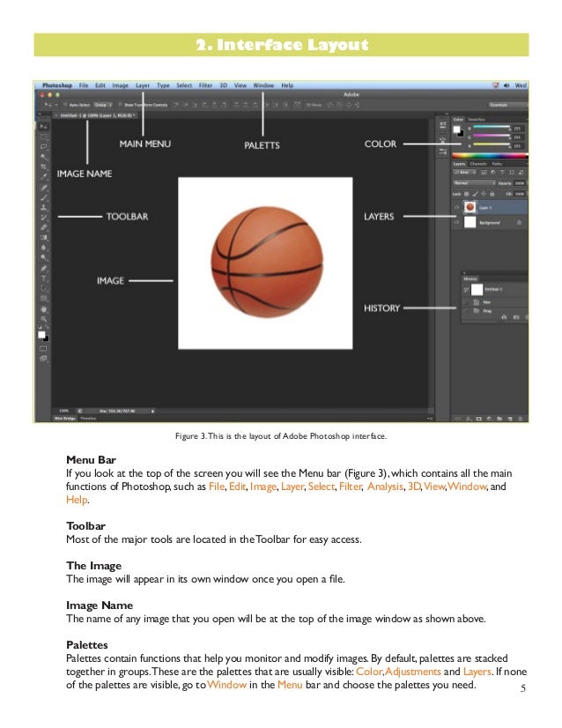Switch to the Swatches tab
Viewport: 562px width, 728px height.
[x=477, y=119]
